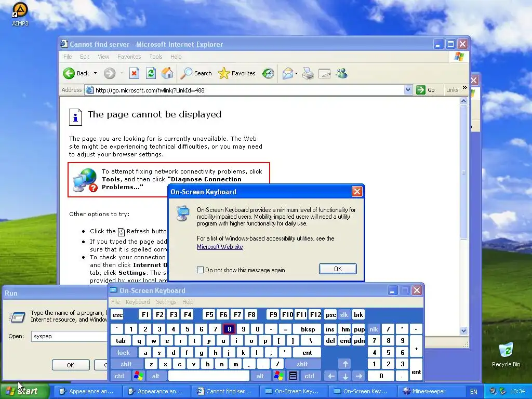
Task: Go to the Home page icon
Action: coord(167,73)
